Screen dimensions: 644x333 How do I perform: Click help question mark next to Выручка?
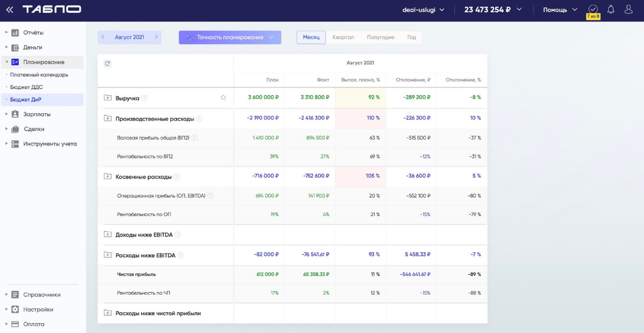click(x=145, y=98)
